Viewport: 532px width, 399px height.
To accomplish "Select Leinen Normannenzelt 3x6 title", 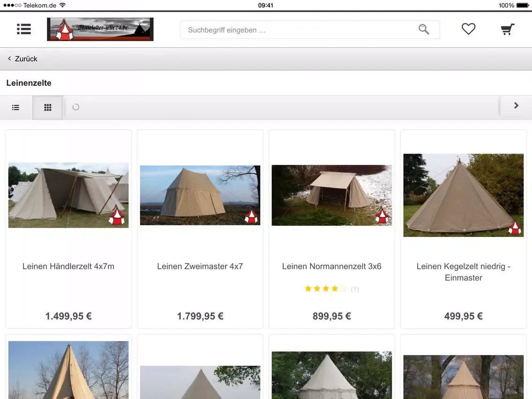I will pos(332,266).
